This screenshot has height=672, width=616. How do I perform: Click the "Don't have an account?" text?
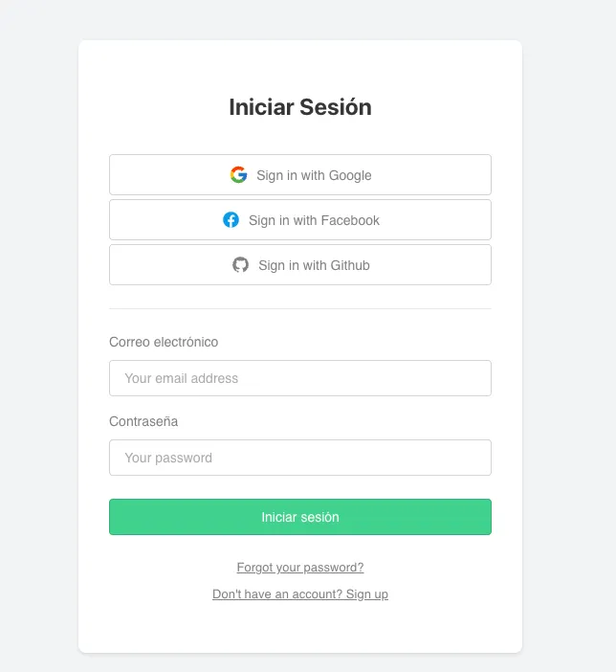[277, 594]
